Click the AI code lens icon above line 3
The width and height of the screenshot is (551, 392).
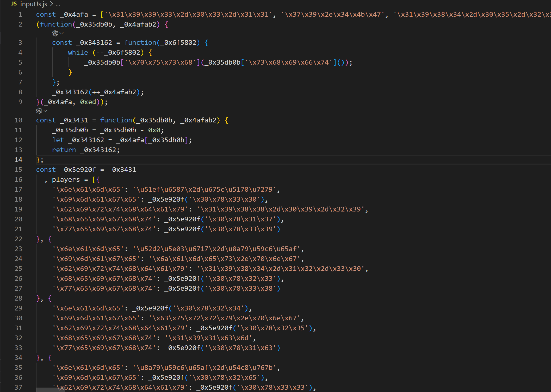tap(55, 33)
